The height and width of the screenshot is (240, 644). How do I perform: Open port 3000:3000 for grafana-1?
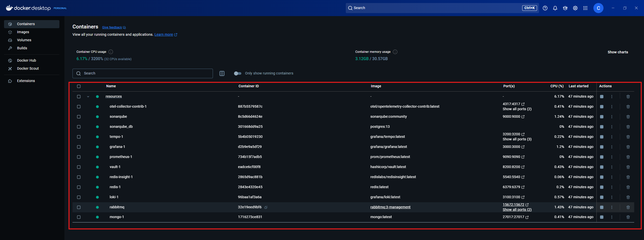point(514,147)
